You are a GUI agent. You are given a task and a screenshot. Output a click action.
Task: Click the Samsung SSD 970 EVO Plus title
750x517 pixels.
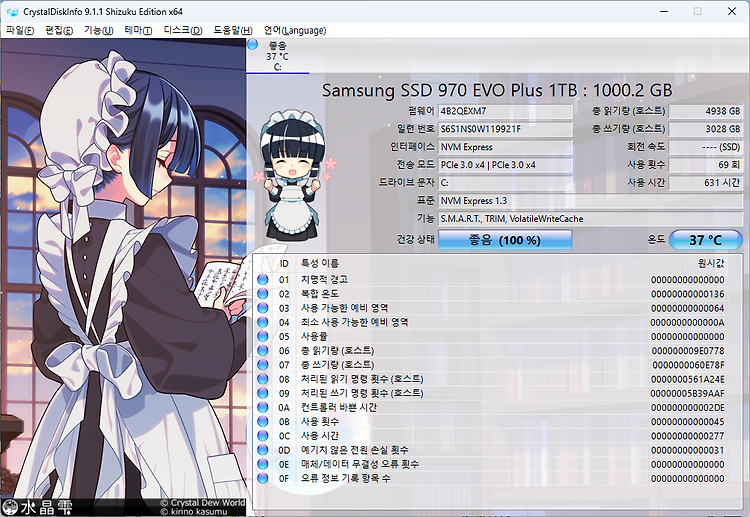[x=497, y=90]
